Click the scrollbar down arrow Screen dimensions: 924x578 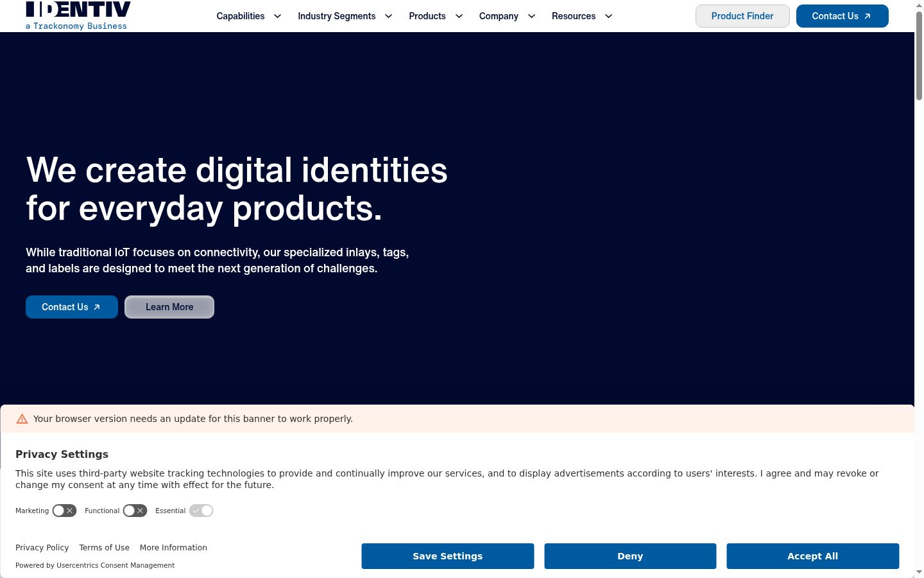point(919,572)
